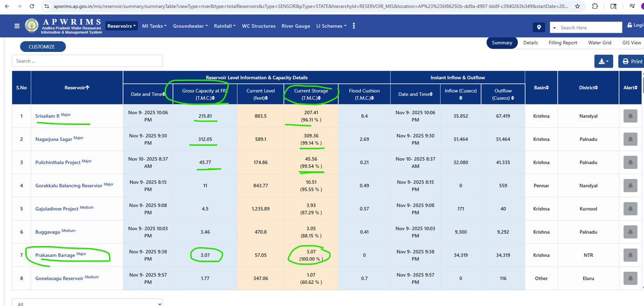Expand the MI Tanks dropdown

point(155,26)
